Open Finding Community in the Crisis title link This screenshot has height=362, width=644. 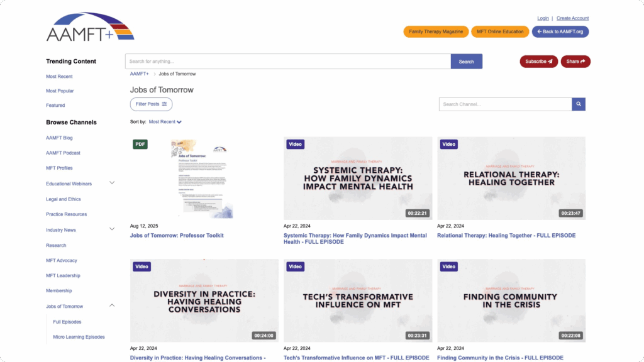[x=500, y=358]
